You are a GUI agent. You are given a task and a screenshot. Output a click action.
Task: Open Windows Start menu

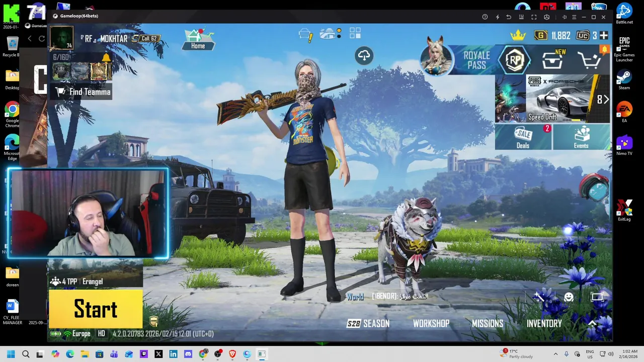coord(11,354)
